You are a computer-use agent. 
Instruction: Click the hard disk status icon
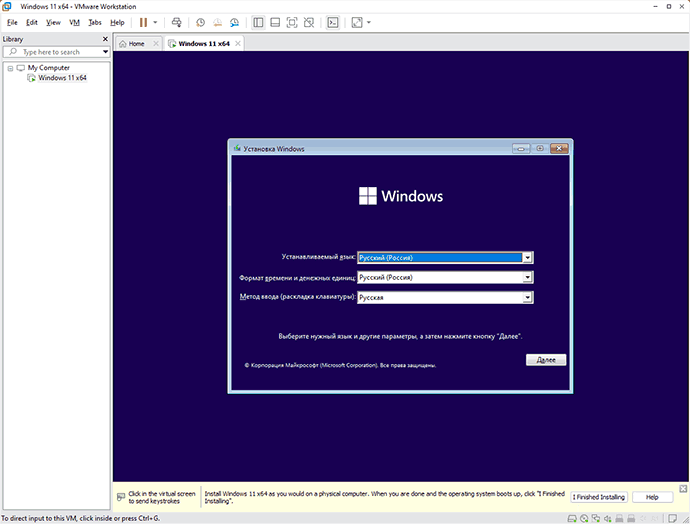(572, 519)
